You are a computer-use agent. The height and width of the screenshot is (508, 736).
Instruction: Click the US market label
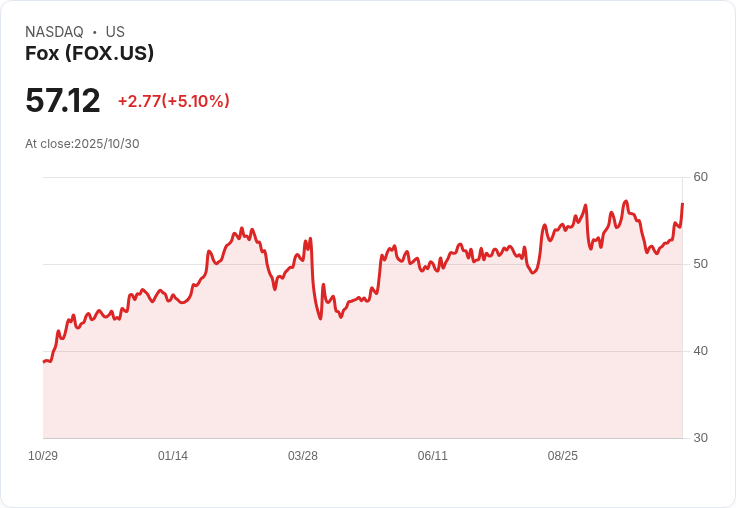tap(115, 32)
